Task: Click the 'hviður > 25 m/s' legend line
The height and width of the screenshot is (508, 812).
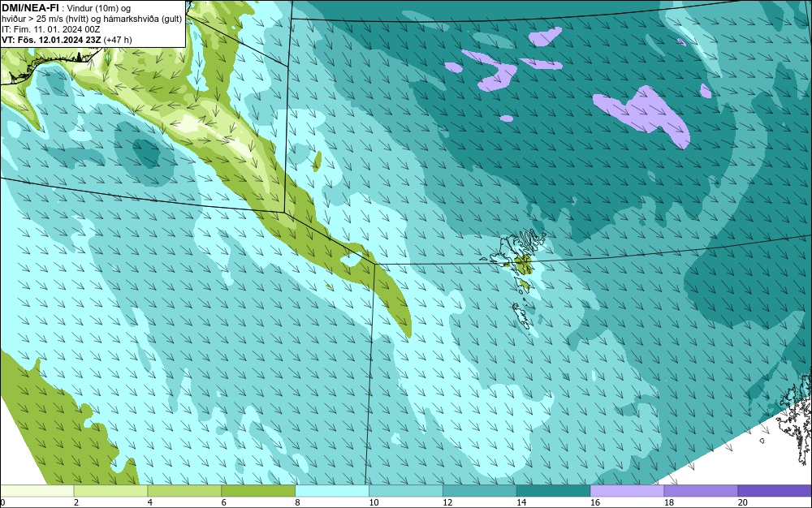Action: tap(92, 19)
